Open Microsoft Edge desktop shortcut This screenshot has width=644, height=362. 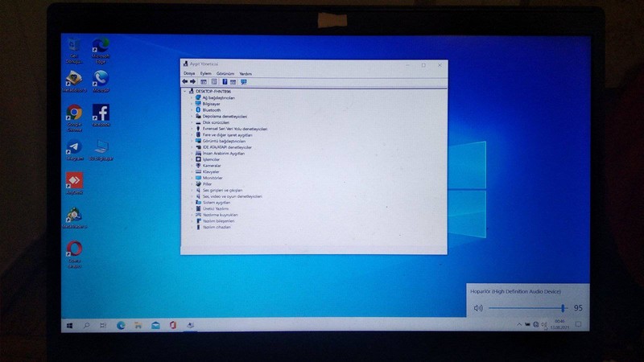(101, 51)
